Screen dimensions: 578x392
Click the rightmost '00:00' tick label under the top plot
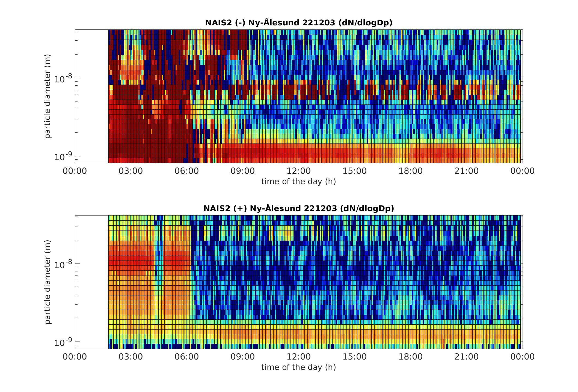523,171
